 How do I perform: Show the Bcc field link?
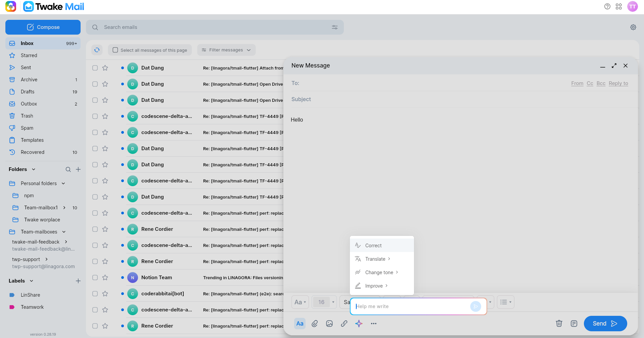(601, 83)
